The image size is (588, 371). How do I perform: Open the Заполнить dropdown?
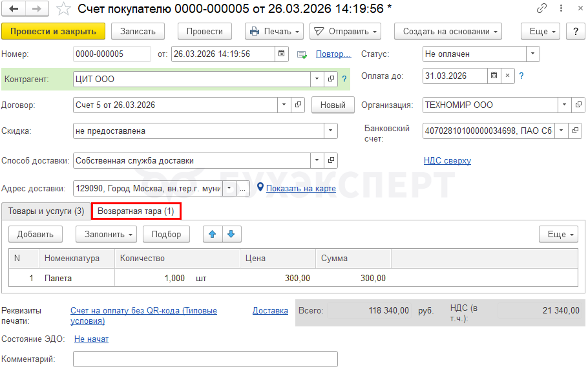click(106, 234)
